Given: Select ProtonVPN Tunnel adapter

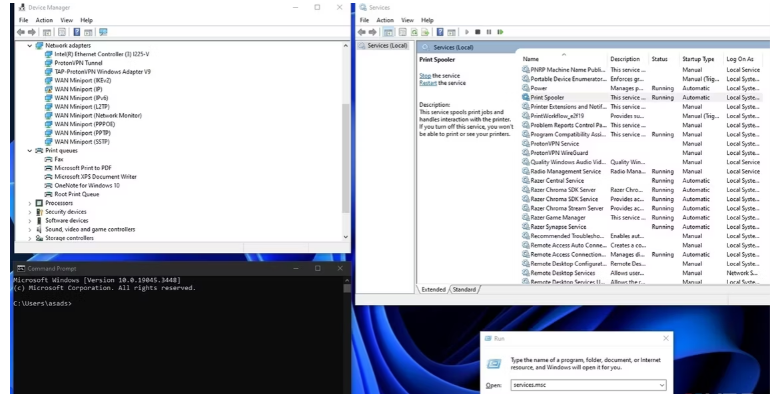Looking at the screenshot, I should (74, 63).
